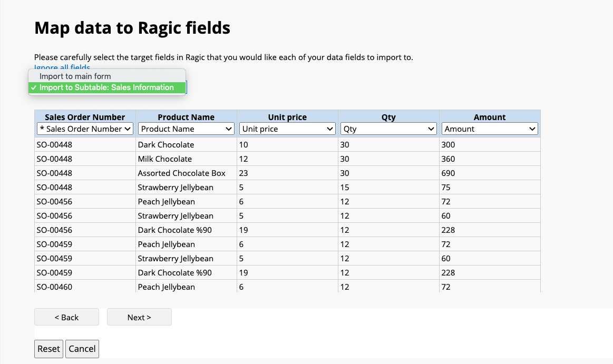Screen dimensions: 613x364
Task: Click the Map data to Ragic fields heading
Action: pos(132,28)
